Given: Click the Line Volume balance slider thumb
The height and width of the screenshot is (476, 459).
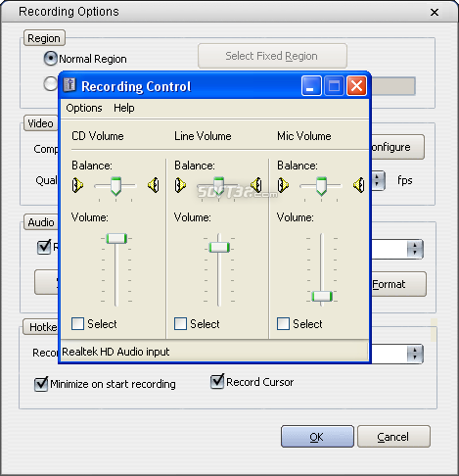Looking at the screenshot, I should (x=218, y=186).
